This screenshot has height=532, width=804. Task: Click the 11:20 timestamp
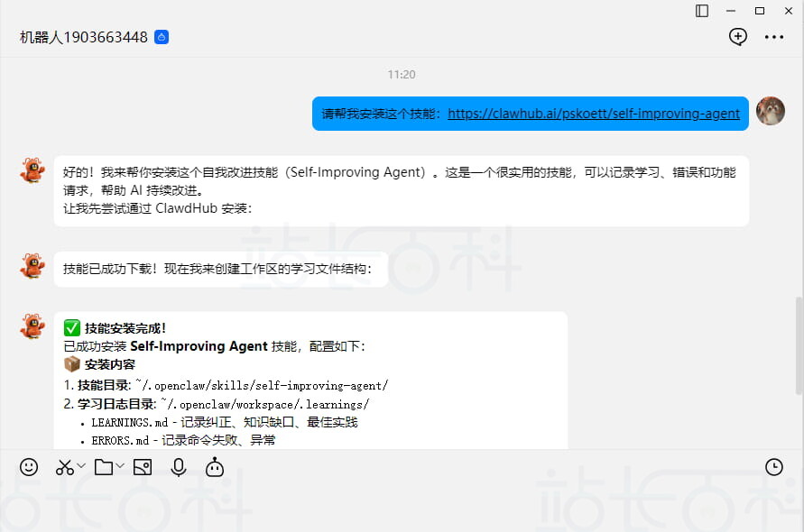(x=401, y=74)
